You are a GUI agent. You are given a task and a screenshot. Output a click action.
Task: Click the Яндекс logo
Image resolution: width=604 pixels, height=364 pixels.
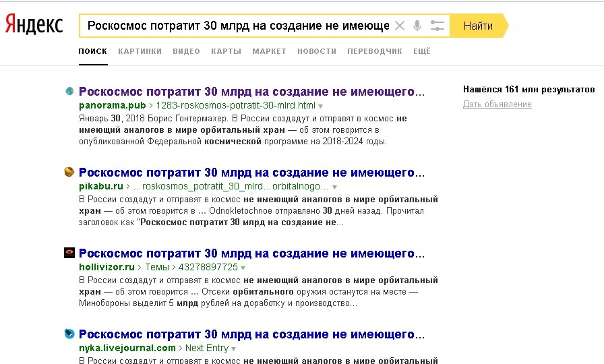click(x=34, y=25)
